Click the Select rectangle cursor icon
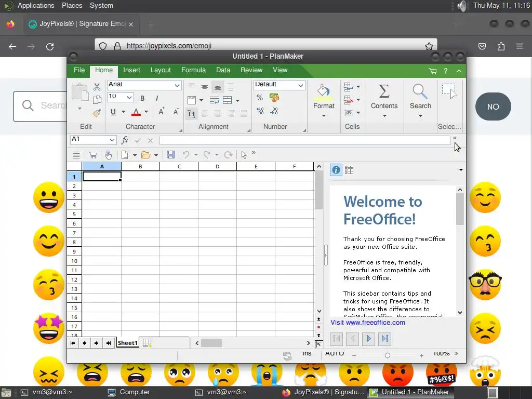The height and width of the screenshot is (399, 532). pyautogui.click(x=449, y=91)
